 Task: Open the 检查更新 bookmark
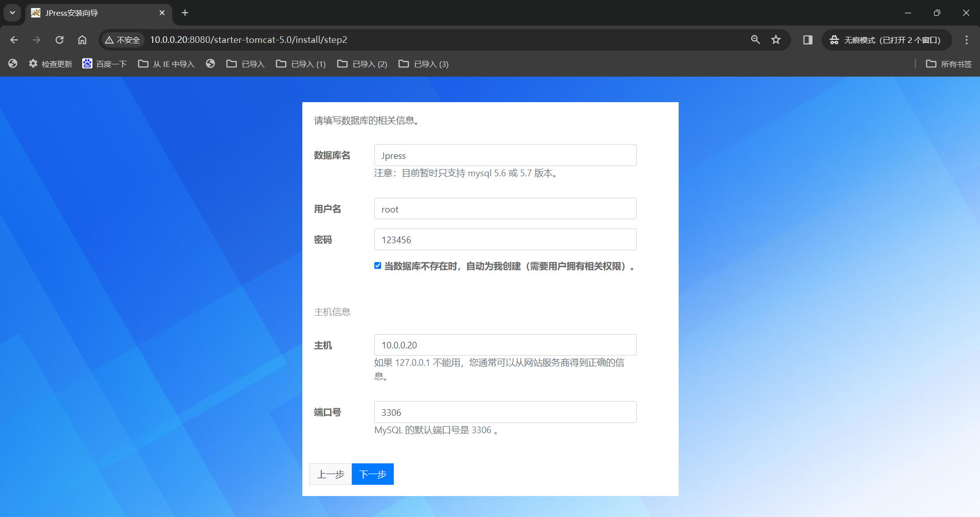(x=51, y=64)
